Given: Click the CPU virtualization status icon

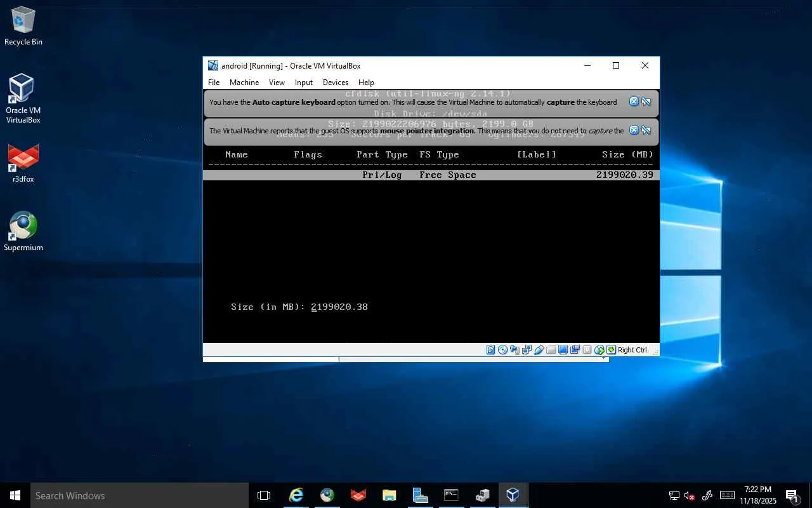Looking at the screenshot, I should pos(587,350).
